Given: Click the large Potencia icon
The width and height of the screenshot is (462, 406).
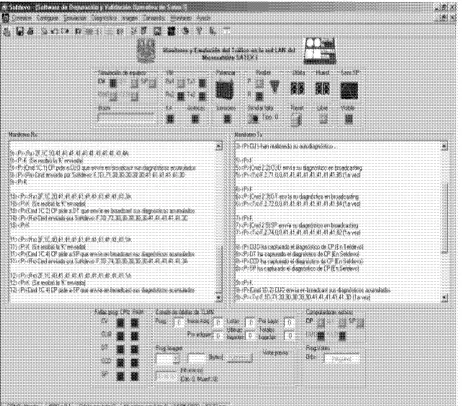Looking at the screenshot, I should pos(224,89).
